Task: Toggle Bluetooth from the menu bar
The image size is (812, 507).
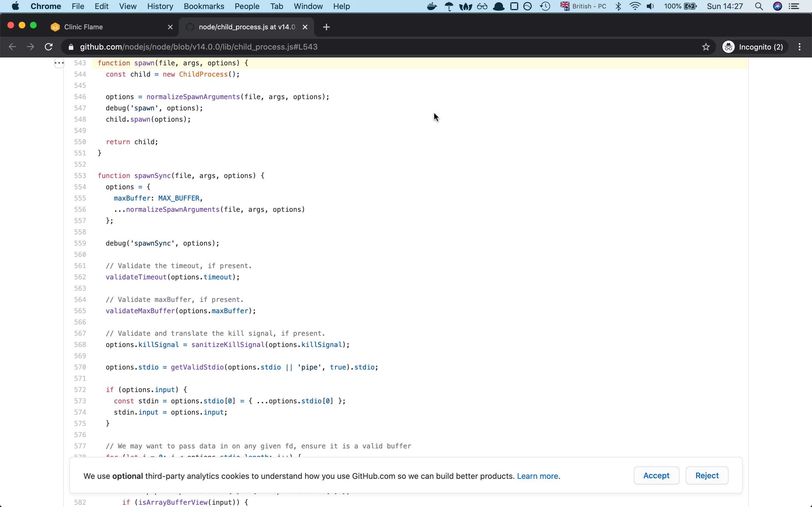Action: pos(618,6)
